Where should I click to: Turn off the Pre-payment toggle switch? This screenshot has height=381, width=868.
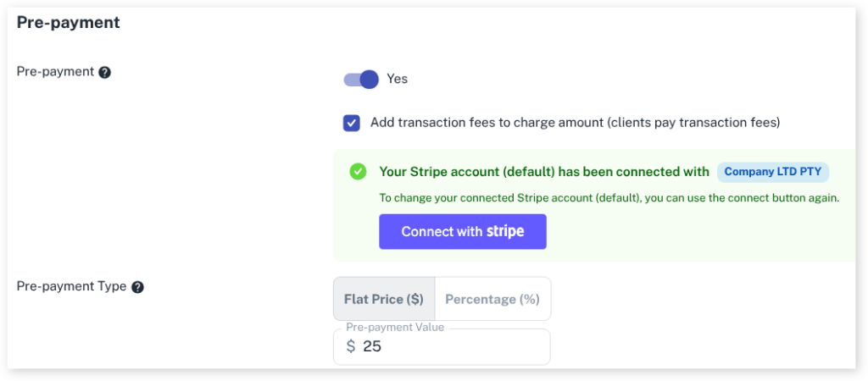click(361, 79)
